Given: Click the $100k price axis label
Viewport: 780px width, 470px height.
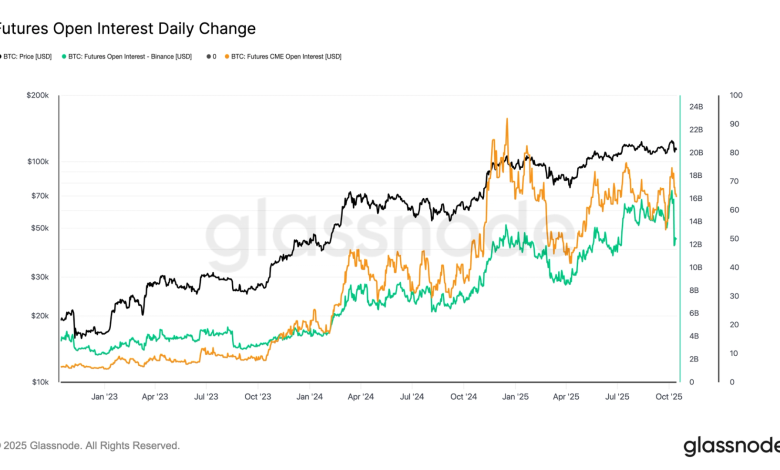Looking at the screenshot, I should coord(36,161).
